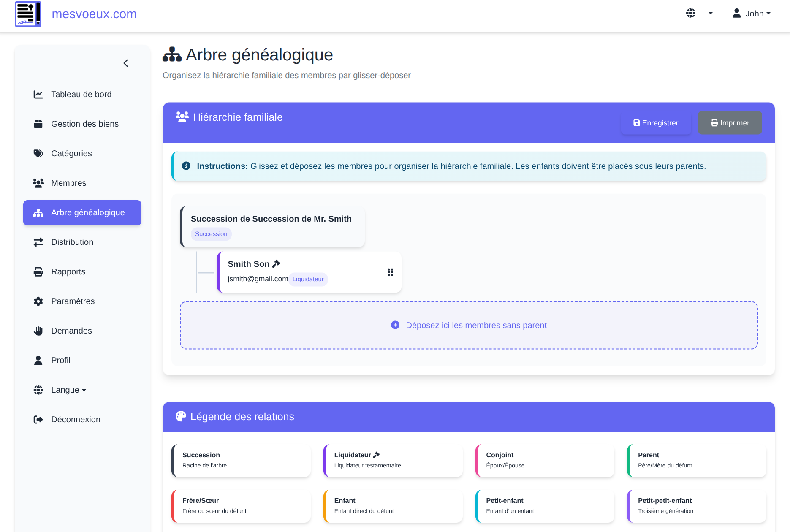Click the globe icon in the top bar
The height and width of the screenshot is (532, 790).
click(690, 13)
